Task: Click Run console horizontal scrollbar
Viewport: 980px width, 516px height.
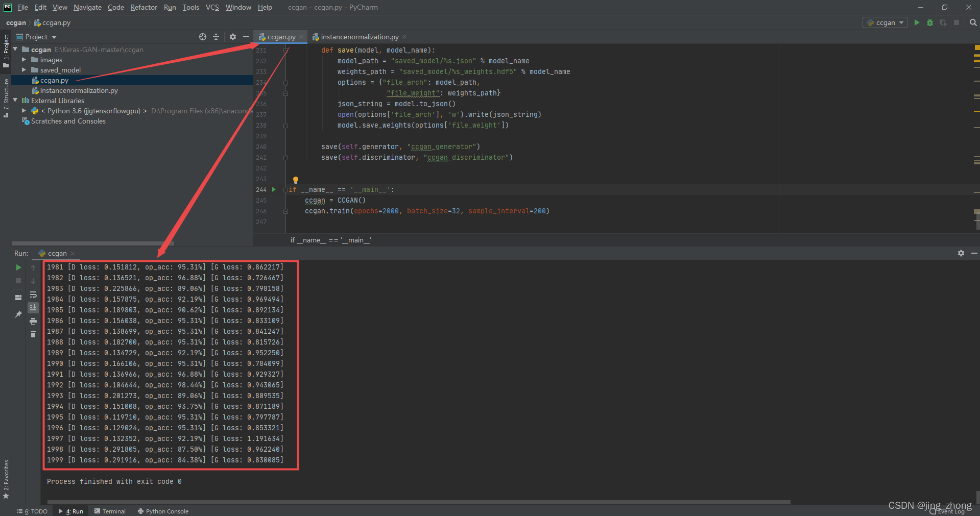Action: point(418,502)
